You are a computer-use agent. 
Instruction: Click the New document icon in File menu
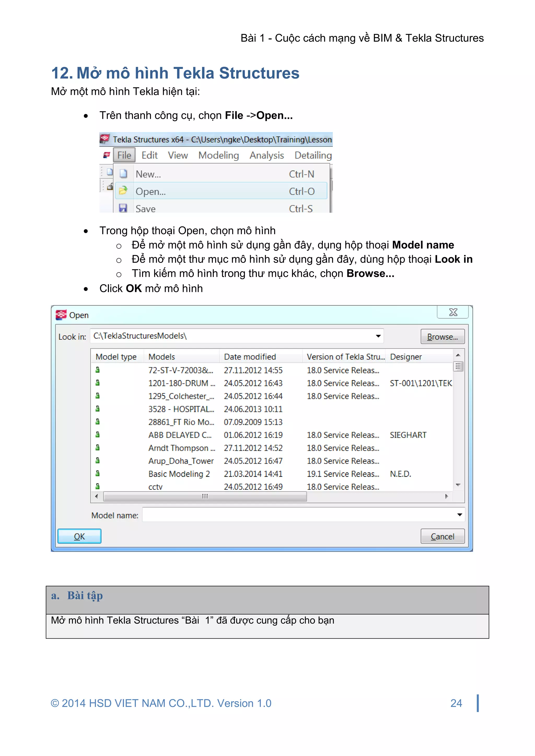coord(123,174)
